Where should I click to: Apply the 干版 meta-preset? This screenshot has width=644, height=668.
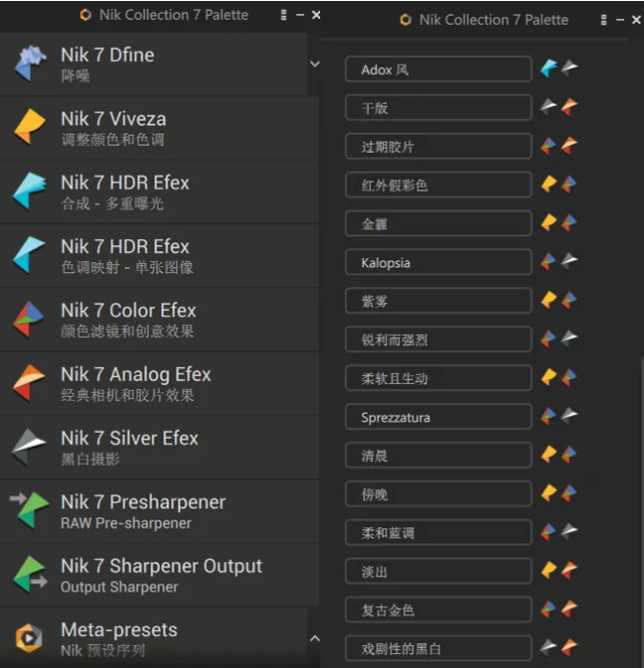click(439, 108)
